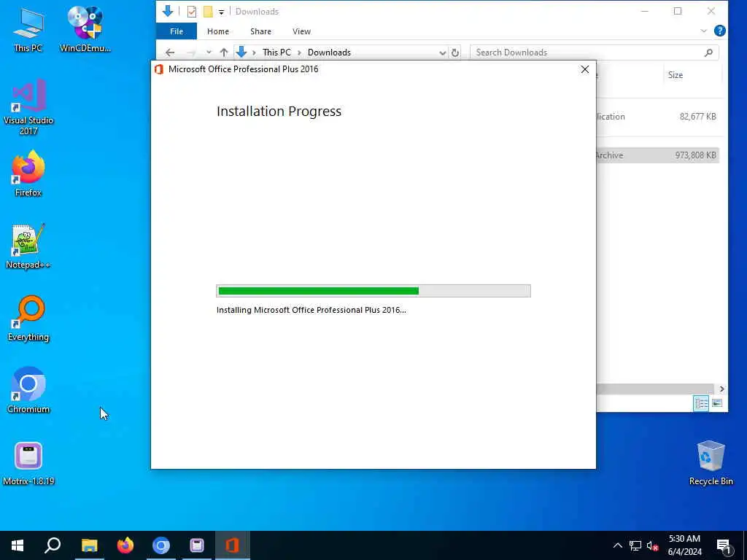
Task: Click Downloads in address breadcrumb
Action: pos(329,52)
